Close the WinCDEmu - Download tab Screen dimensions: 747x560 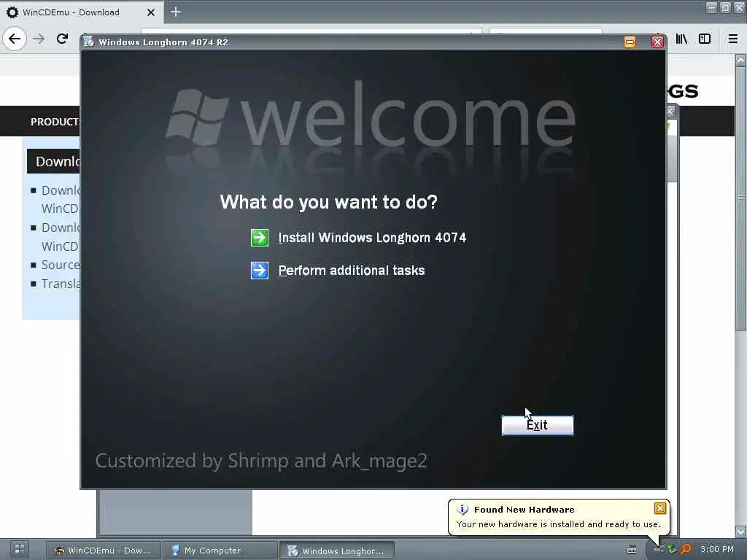151,12
